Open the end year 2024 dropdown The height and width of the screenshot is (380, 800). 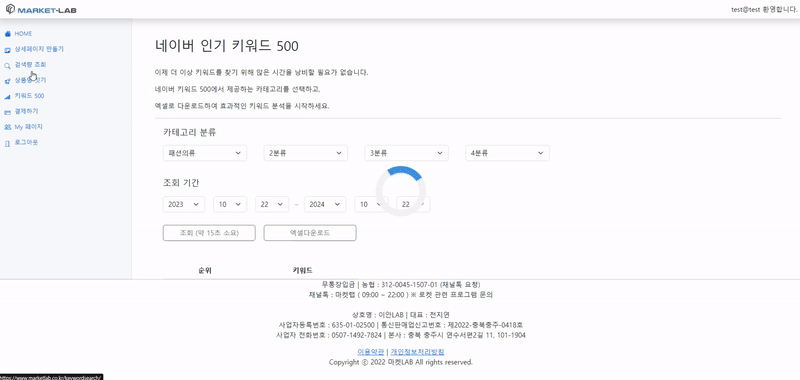[x=325, y=204]
